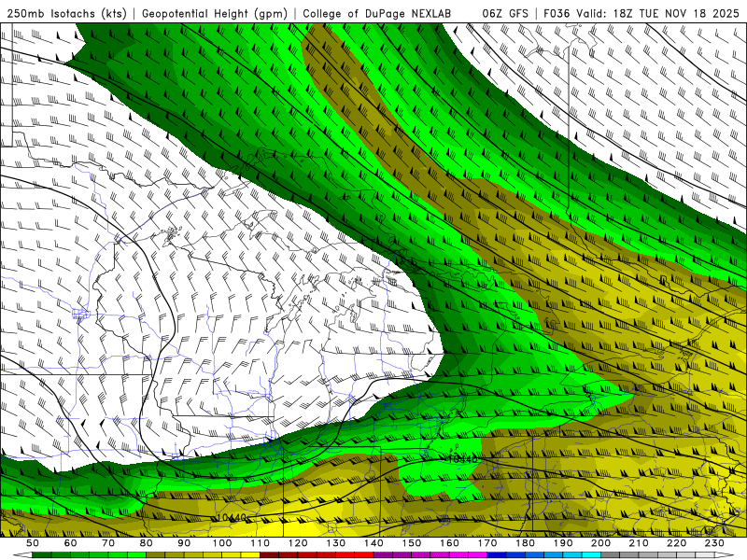Click the 60 knot color bar label
747x560 pixels.
point(70,543)
